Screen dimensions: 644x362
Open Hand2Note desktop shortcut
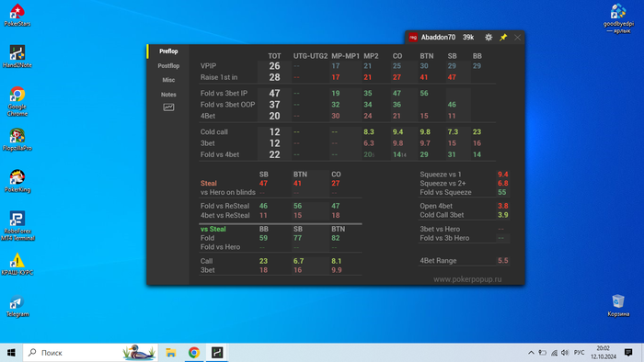(x=17, y=57)
